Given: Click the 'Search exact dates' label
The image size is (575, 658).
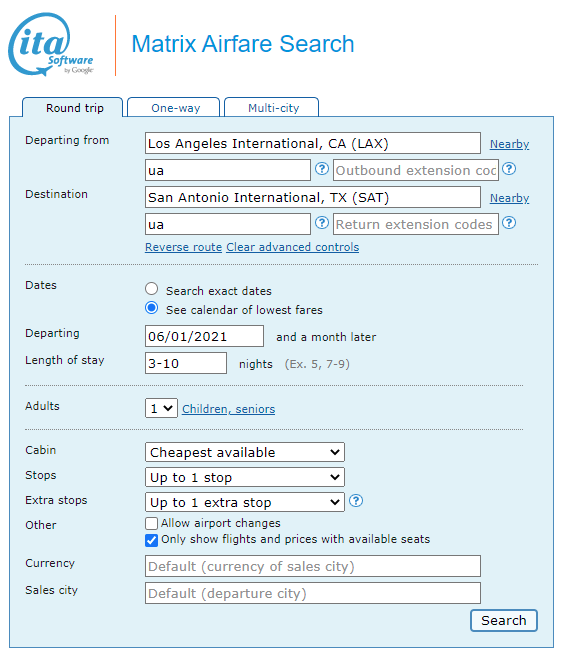Looking at the screenshot, I should pyautogui.click(x=219, y=291).
